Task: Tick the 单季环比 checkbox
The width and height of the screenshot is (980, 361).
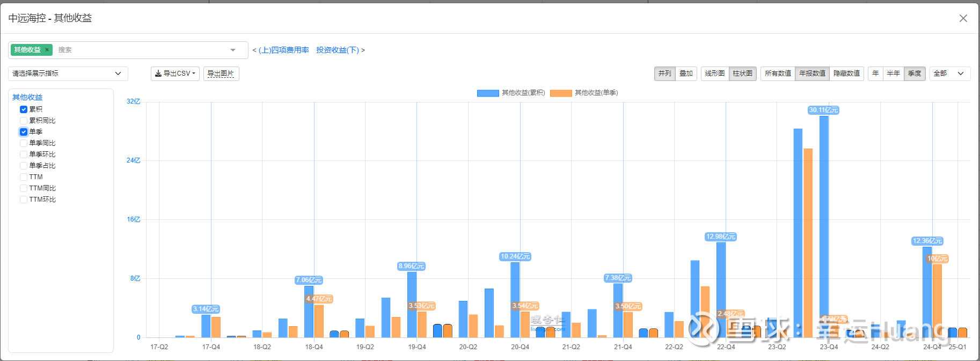Action: pos(24,154)
